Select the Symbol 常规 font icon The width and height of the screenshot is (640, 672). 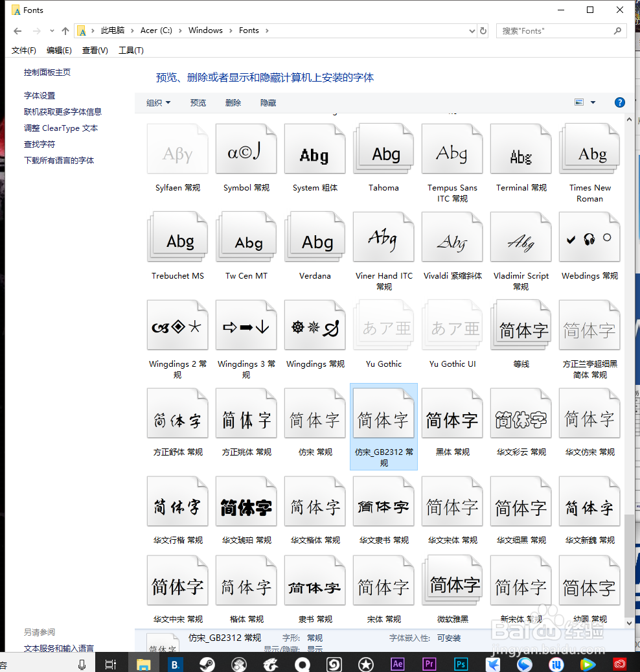246,148
